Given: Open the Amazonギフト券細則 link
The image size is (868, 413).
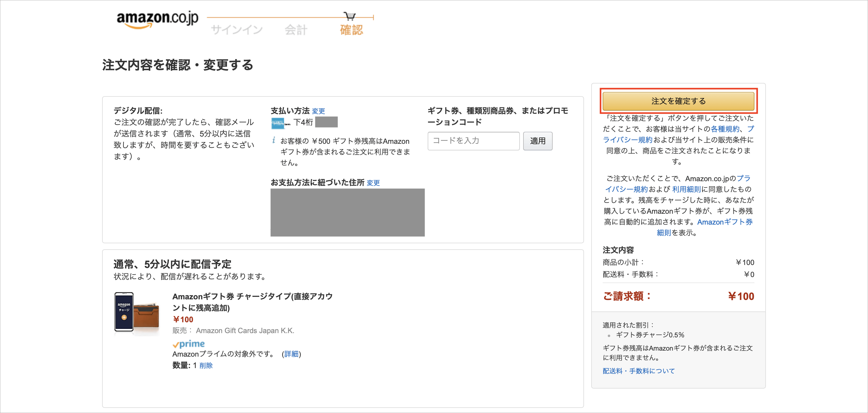Looking at the screenshot, I should [x=724, y=222].
